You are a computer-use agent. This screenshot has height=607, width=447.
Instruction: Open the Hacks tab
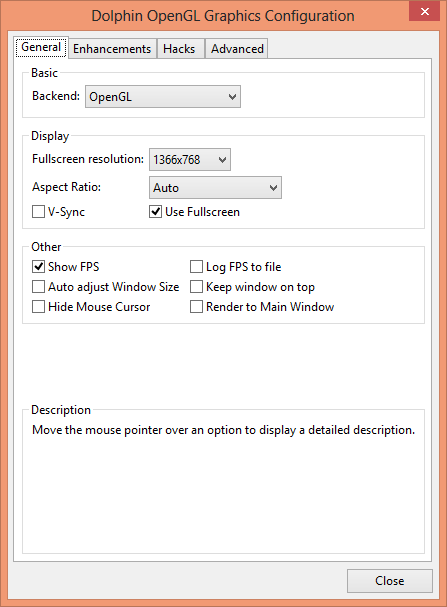click(179, 49)
